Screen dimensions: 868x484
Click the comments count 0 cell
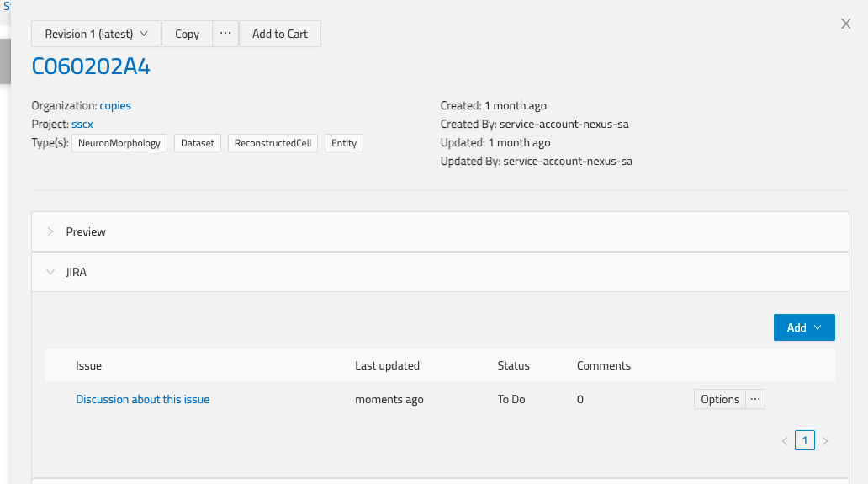[580, 399]
